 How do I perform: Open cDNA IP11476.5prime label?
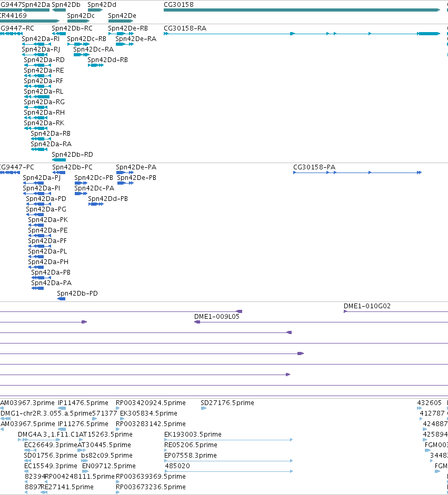coord(83,403)
